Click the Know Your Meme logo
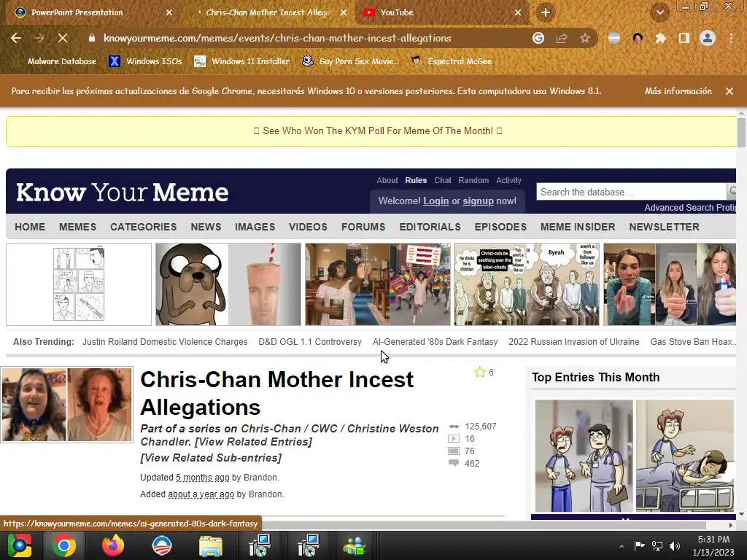 [123, 192]
